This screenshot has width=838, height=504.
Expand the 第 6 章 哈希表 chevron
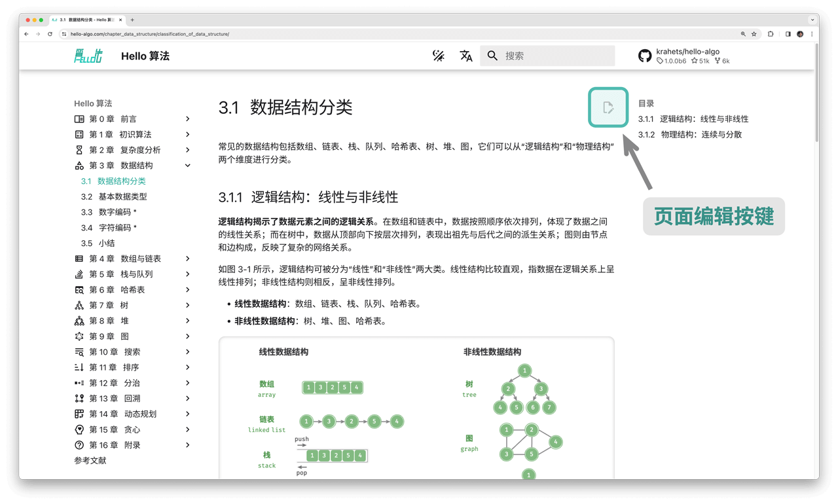(x=187, y=290)
